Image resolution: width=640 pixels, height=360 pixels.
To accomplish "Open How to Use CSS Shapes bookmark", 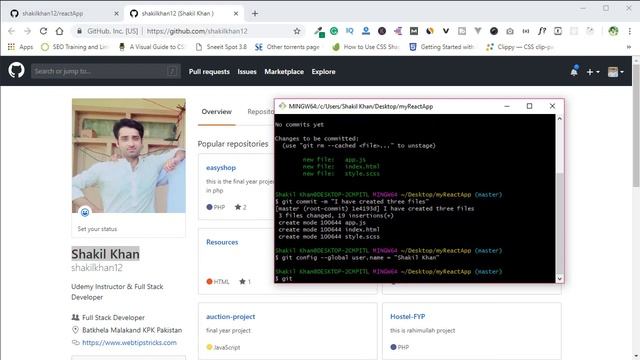I will 366,47.
